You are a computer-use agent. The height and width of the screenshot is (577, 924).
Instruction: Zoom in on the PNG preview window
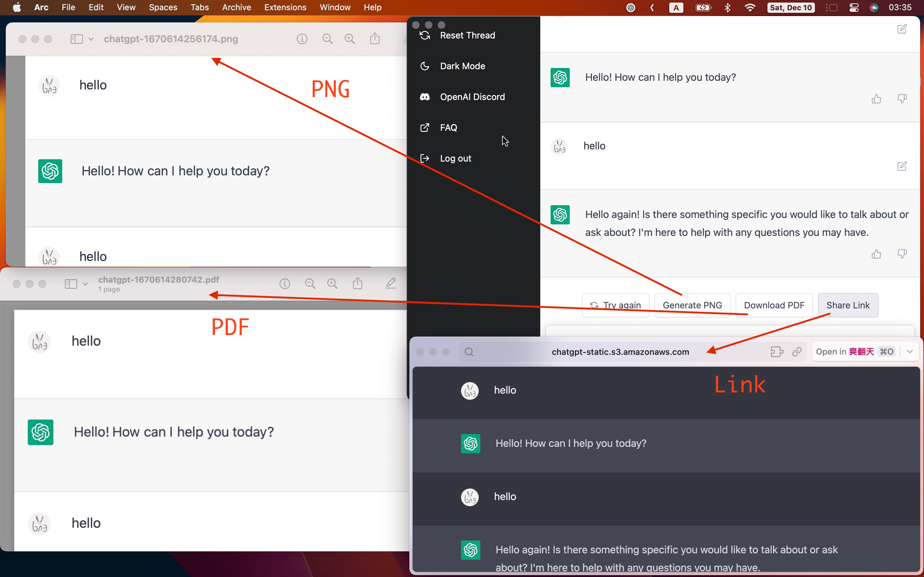(x=349, y=39)
